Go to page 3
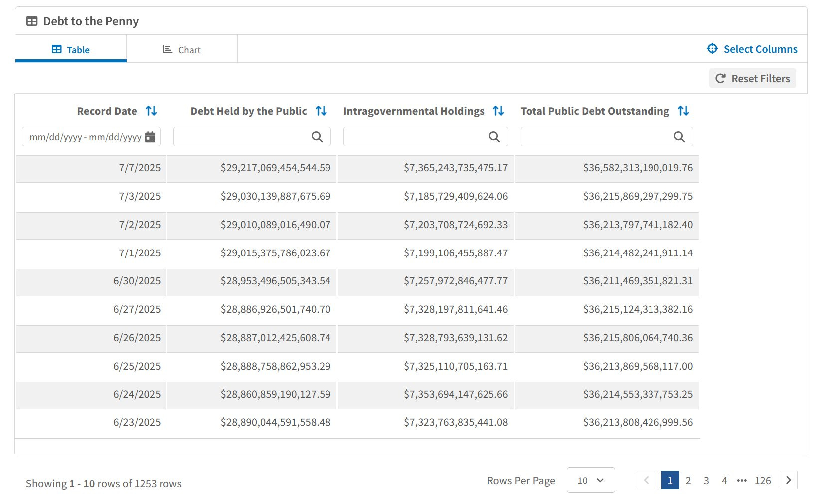The image size is (814, 504). coord(706,480)
